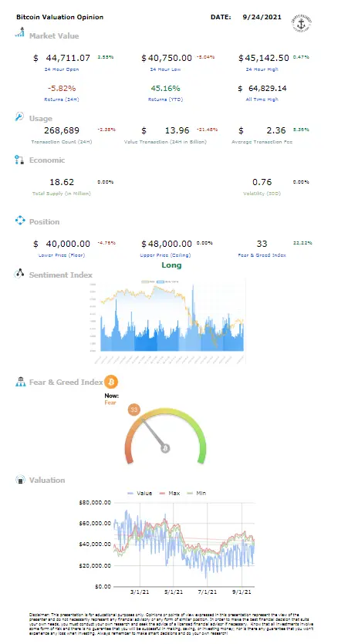This screenshot has width=348, height=644.
Task: Click the Fear & Greed gauge arc
Action: click(x=165, y=435)
